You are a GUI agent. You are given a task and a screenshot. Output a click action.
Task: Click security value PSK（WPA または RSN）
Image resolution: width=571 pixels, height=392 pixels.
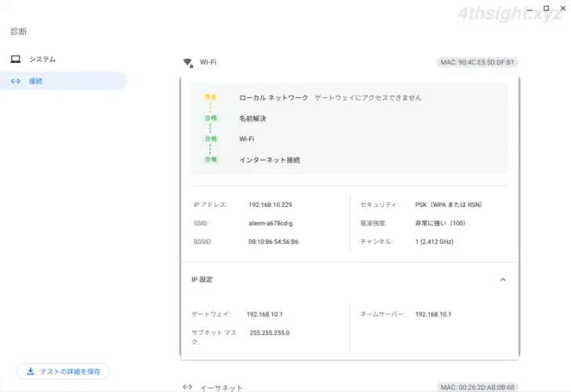point(449,205)
